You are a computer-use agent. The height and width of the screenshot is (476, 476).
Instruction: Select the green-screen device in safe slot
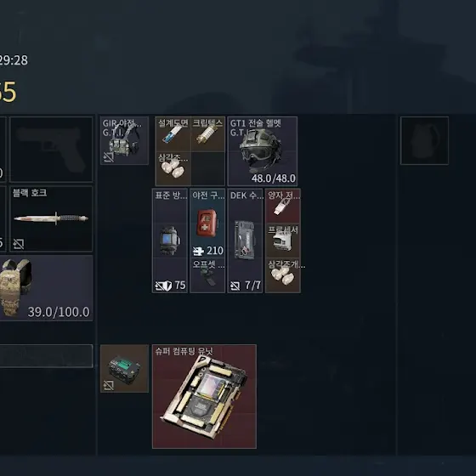point(124,369)
